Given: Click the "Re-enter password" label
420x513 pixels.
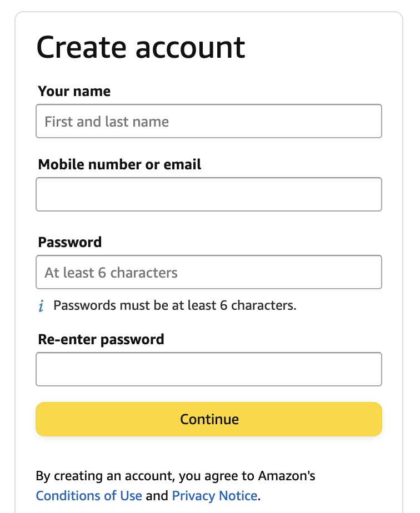Looking at the screenshot, I should [101, 339].
